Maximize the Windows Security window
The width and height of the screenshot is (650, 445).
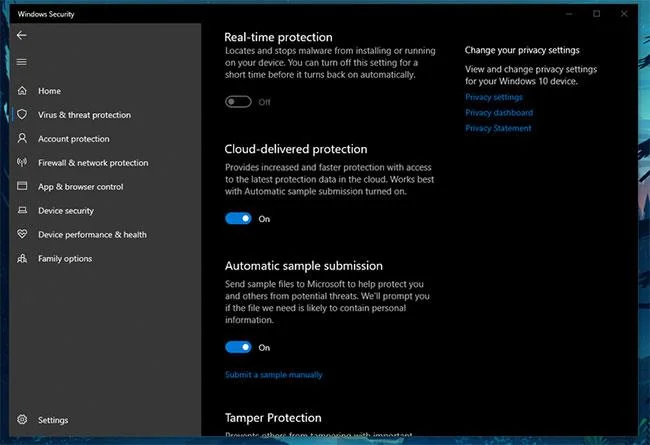coord(597,14)
